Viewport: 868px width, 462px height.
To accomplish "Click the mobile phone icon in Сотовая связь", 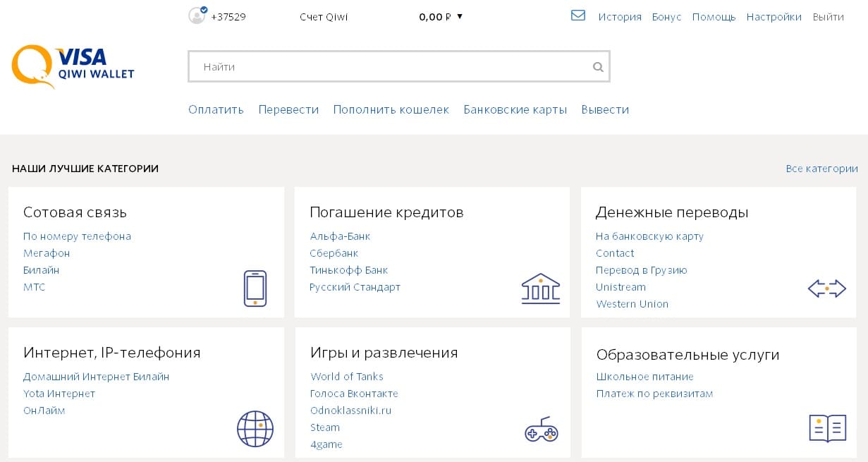I will click(x=255, y=288).
